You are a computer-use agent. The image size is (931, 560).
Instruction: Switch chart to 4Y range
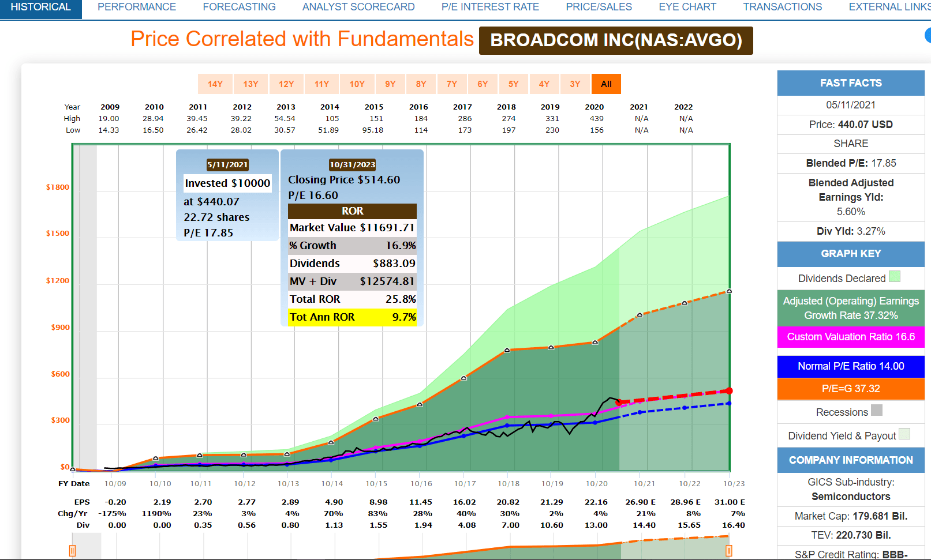point(544,84)
